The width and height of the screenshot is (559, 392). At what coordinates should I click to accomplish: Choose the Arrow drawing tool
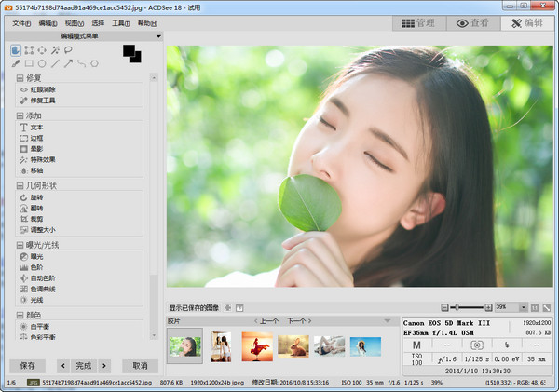point(69,63)
